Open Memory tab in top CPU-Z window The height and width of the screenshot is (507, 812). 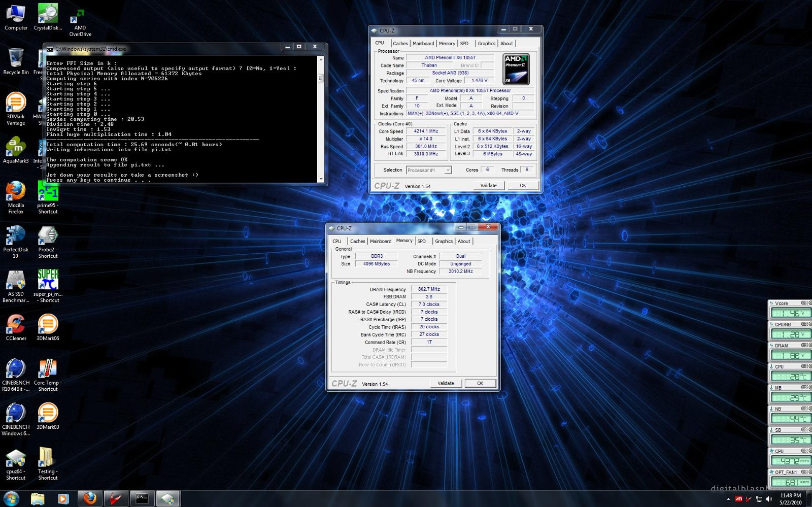447,44
